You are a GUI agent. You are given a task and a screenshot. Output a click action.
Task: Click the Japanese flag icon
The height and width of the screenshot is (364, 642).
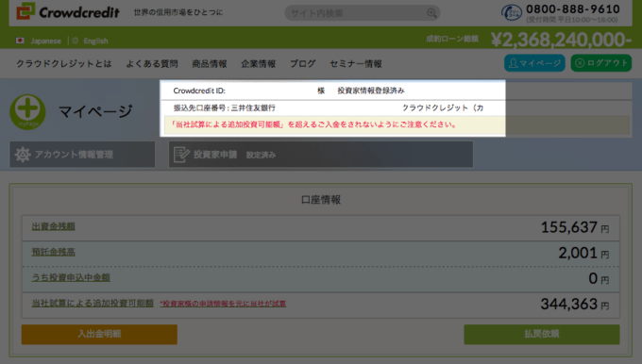coord(20,41)
